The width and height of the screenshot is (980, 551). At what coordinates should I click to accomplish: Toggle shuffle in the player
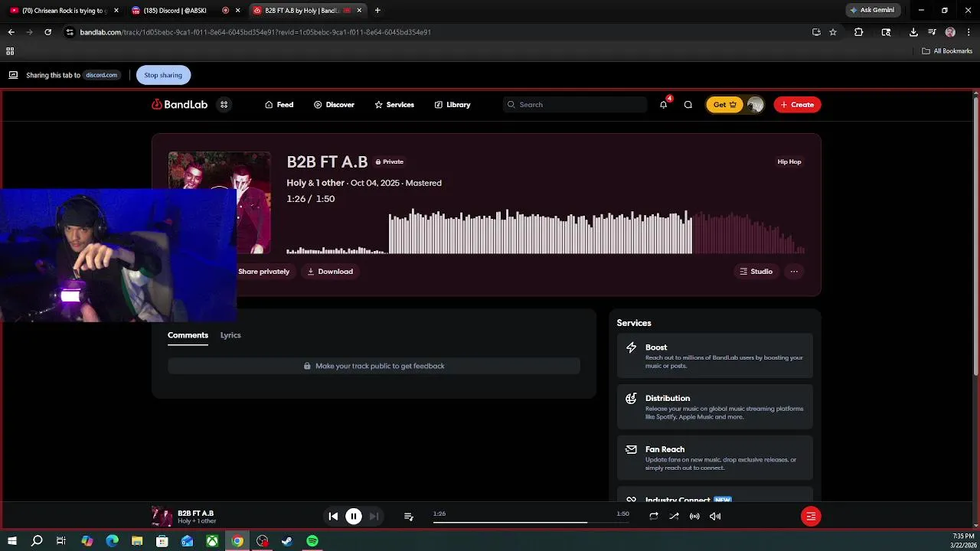pyautogui.click(x=674, y=517)
